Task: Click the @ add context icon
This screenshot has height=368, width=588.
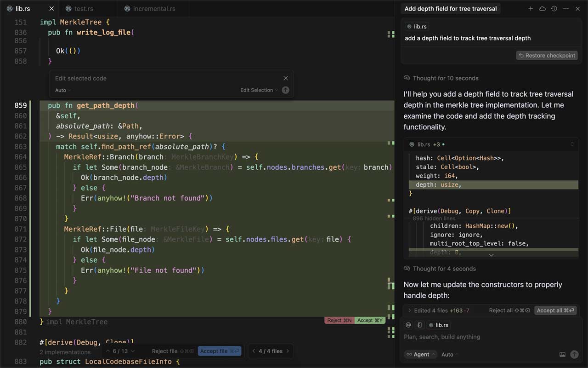Action: (408, 325)
